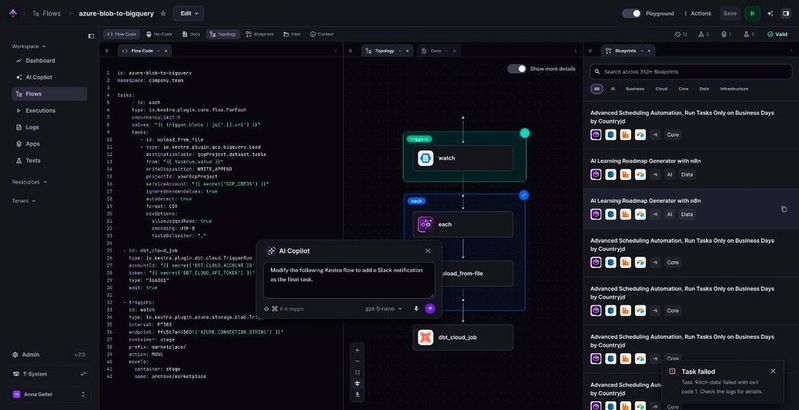Click the blueprints search field
The width and height of the screenshot is (799, 410).
691,72
